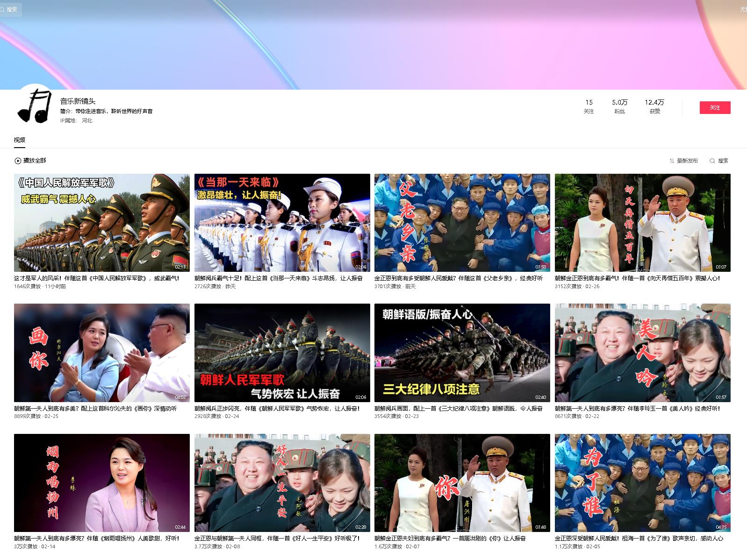The height and width of the screenshot is (560, 747).
Task: Open the 三大纪律八项注意 video thumbnail
Action: [462, 353]
